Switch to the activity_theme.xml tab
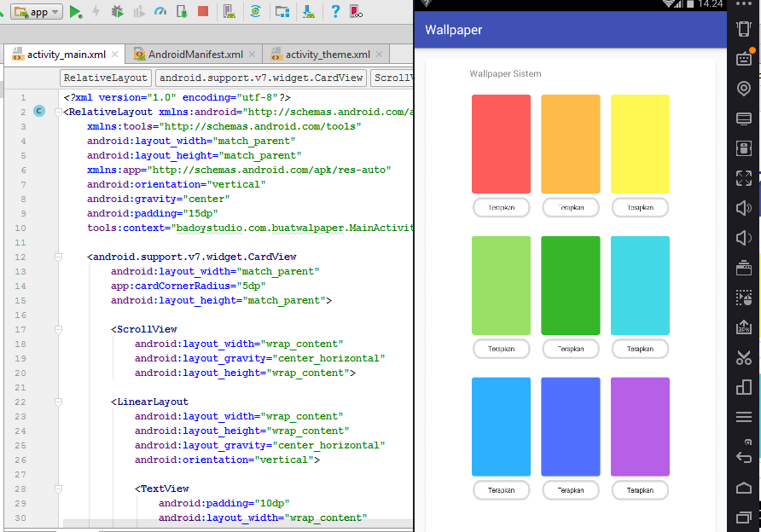 (327, 55)
